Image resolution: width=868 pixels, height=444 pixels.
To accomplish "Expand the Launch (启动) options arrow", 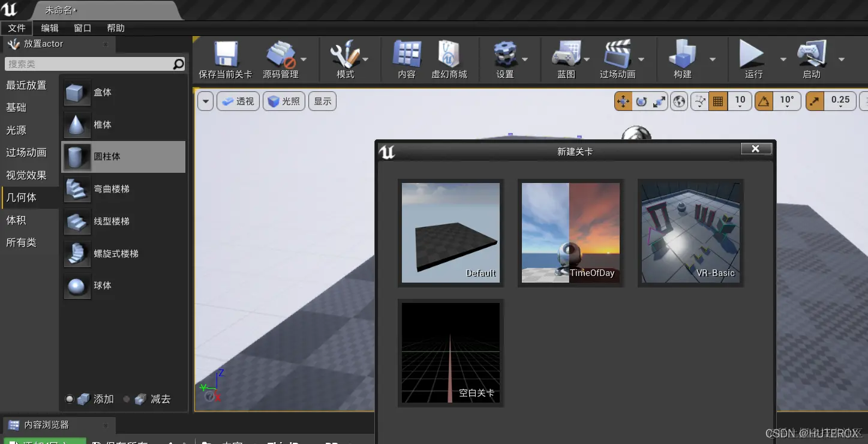I will point(841,59).
